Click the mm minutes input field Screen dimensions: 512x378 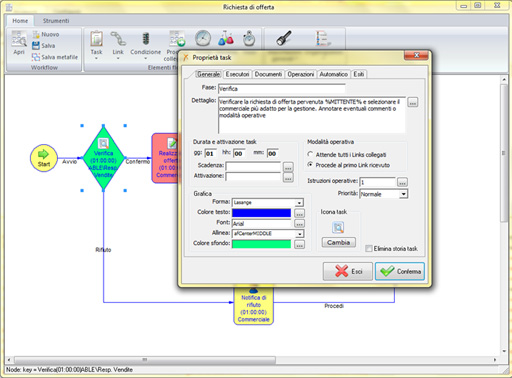coord(273,153)
